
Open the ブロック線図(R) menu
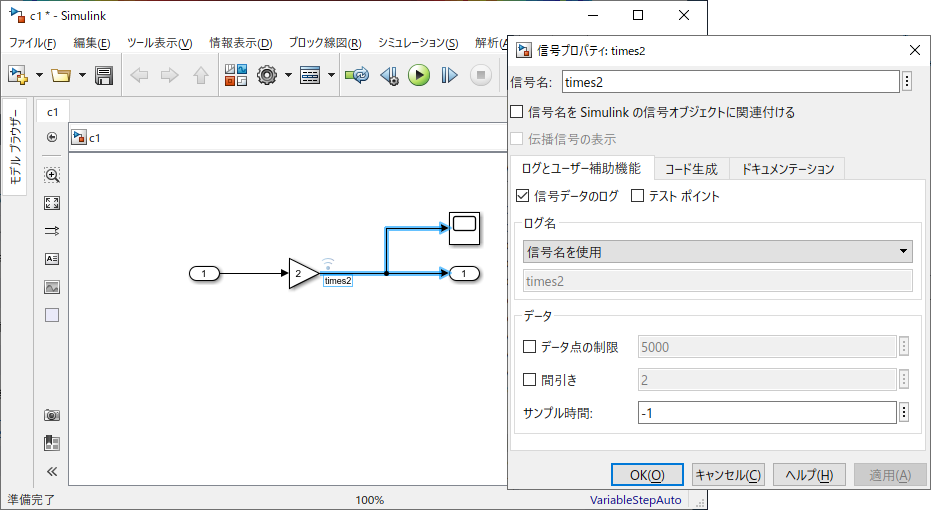click(x=325, y=43)
